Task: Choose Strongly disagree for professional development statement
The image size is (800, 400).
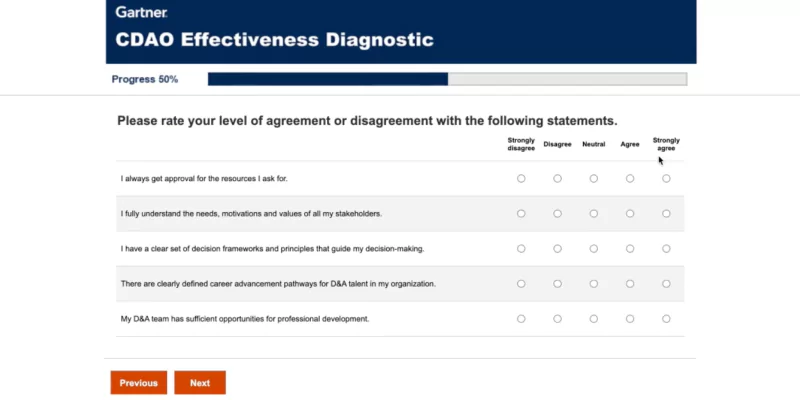Action: [521, 319]
